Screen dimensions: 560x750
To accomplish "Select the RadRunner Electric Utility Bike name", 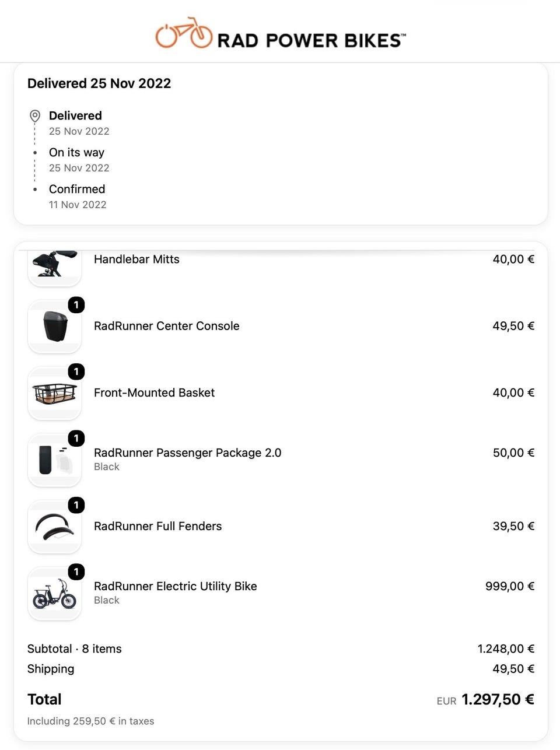I will point(176,586).
